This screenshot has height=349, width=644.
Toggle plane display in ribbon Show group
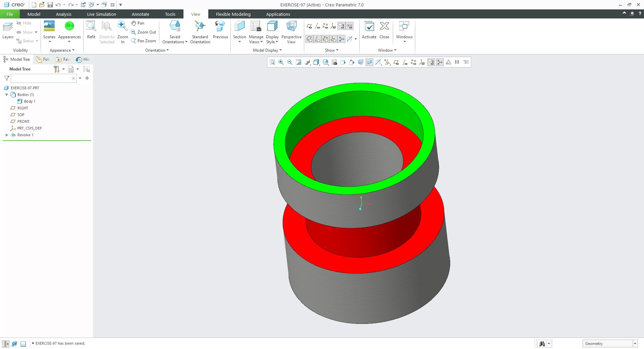[x=309, y=26]
